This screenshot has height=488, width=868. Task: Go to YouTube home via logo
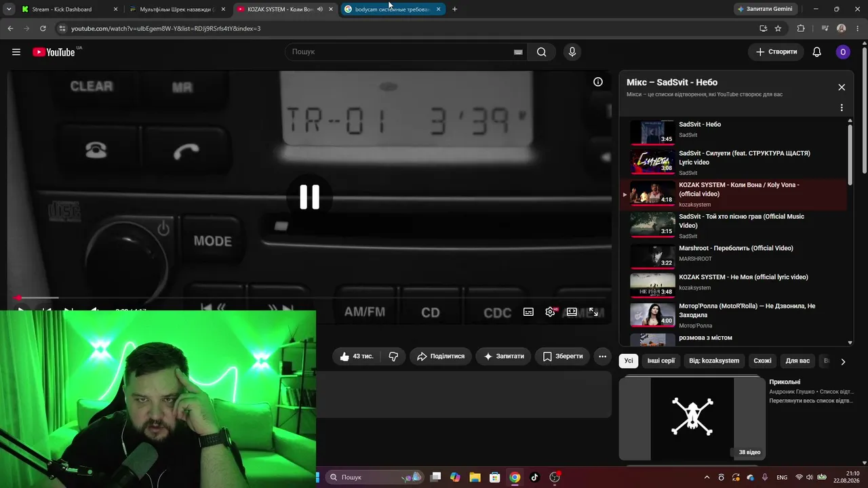coord(54,52)
